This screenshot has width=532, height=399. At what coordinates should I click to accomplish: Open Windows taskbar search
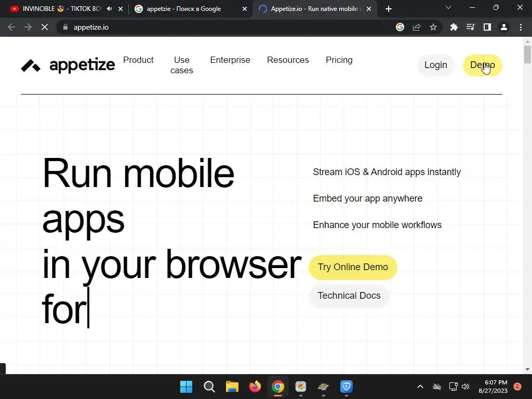209,387
